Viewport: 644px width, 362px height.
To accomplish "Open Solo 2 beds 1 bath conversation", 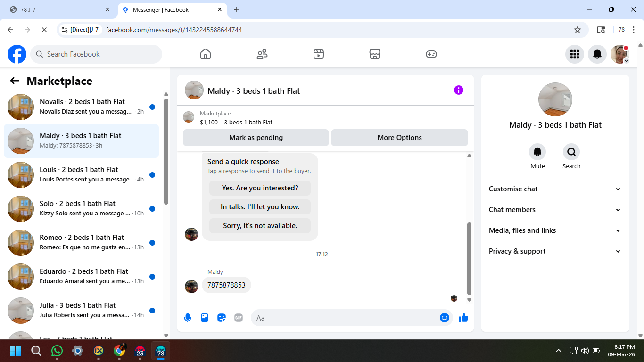I will coord(81,209).
